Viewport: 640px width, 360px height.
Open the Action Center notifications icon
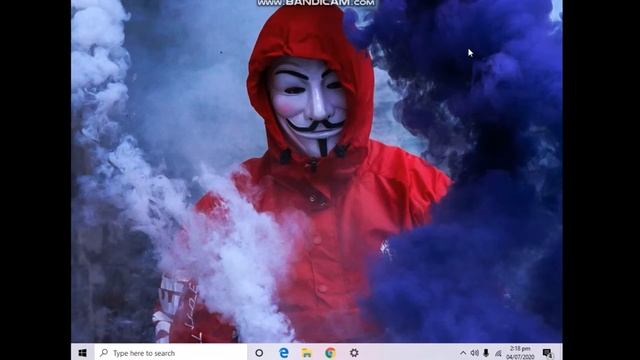[x=548, y=353]
